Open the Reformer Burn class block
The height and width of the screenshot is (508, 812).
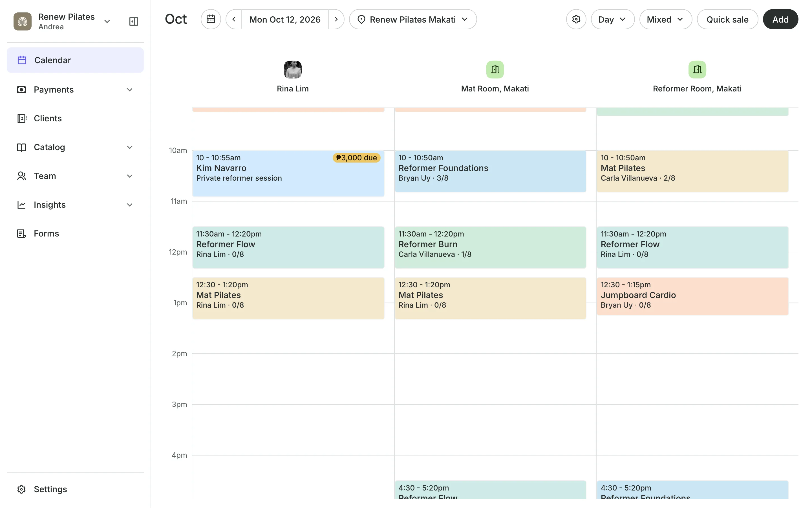(x=490, y=247)
